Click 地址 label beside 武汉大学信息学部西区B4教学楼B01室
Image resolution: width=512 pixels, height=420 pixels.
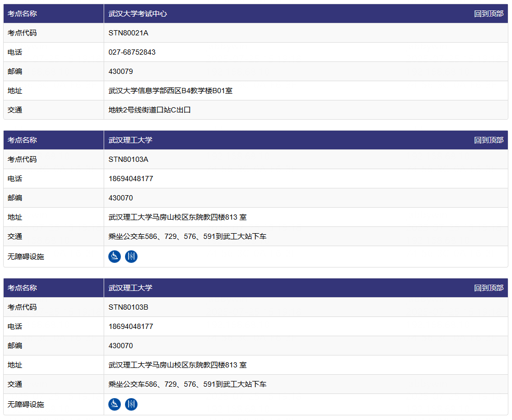[15, 91]
